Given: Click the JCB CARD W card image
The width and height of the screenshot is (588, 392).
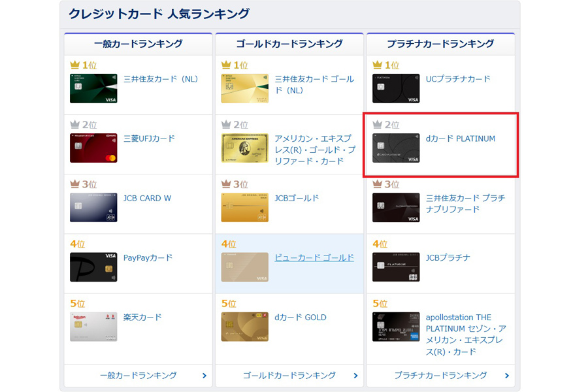Looking at the screenshot, I should (93, 208).
